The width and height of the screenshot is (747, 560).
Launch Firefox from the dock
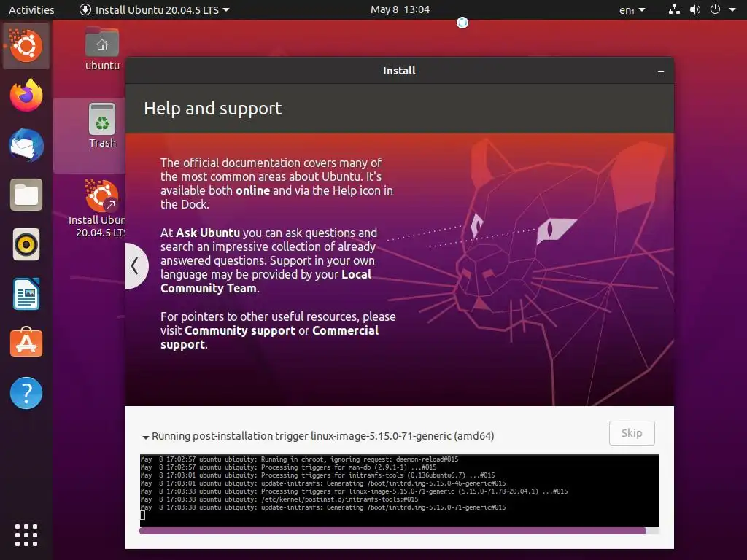click(26, 96)
